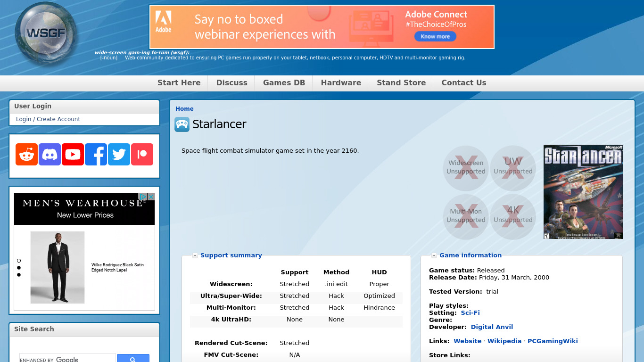Screen dimensions: 644x362
Task: View the Starlancer box art image
Action: coord(583,192)
